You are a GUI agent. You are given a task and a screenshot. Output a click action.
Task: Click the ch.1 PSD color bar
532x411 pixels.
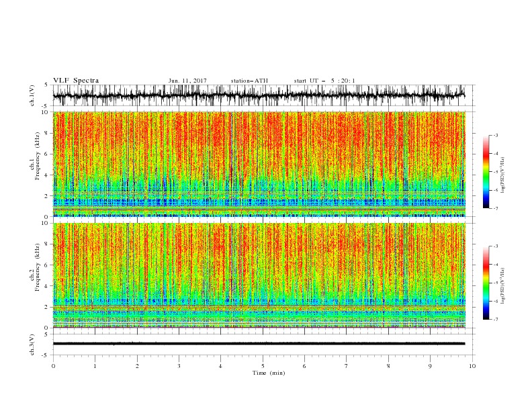(486, 172)
